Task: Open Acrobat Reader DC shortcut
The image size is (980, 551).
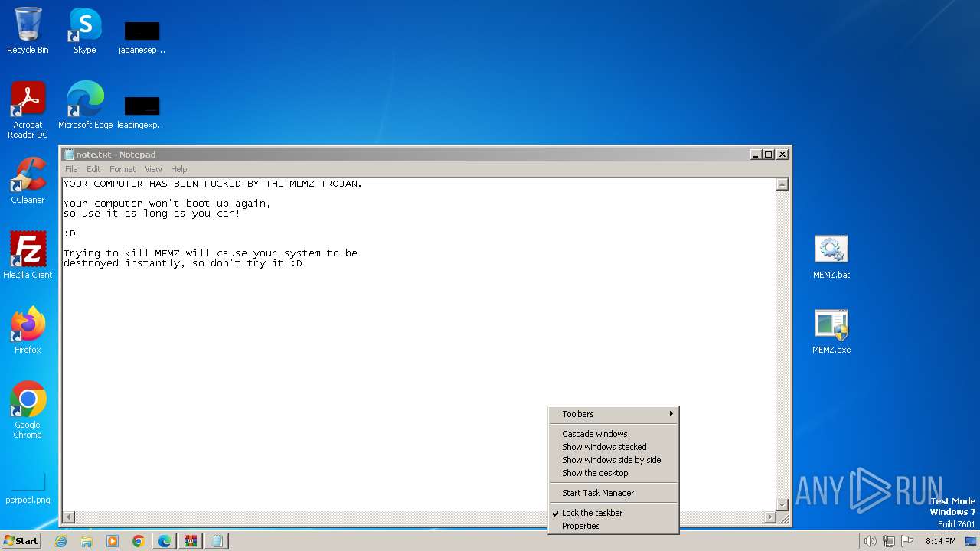Action: (x=28, y=110)
